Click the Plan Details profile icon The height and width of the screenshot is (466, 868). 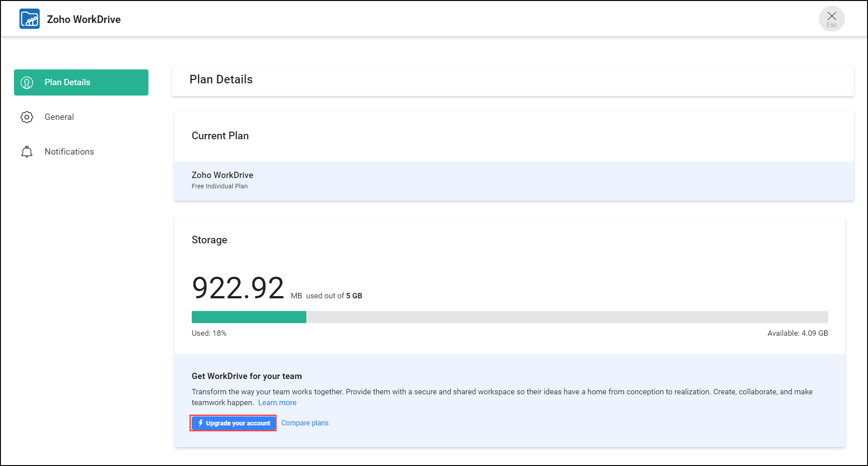[27, 82]
